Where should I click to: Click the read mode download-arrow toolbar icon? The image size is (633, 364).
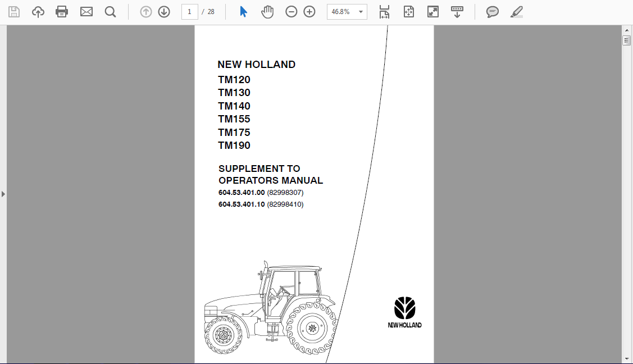click(457, 12)
